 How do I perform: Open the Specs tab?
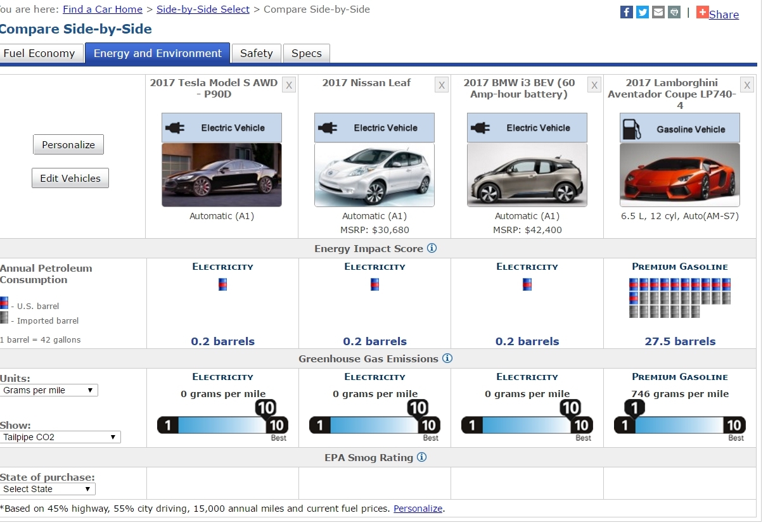tap(307, 53)
